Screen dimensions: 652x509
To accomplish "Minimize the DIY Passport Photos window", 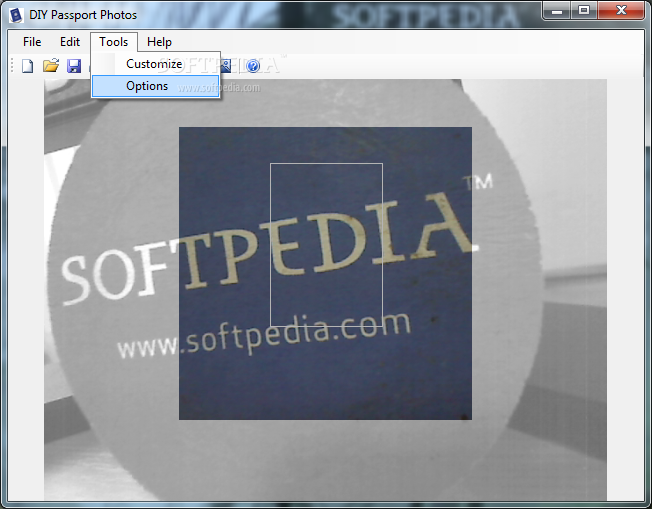I will 557,11.
